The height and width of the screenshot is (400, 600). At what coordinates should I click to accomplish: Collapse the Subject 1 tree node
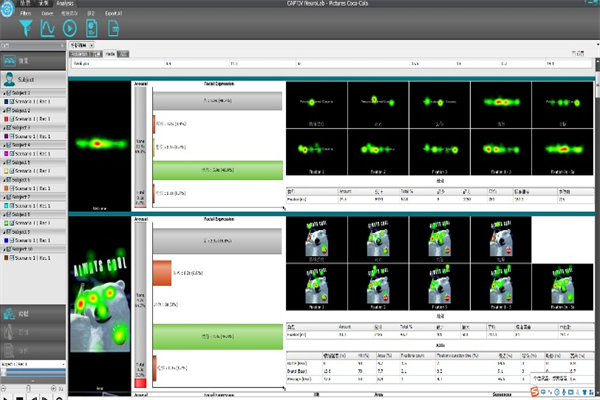4,93
